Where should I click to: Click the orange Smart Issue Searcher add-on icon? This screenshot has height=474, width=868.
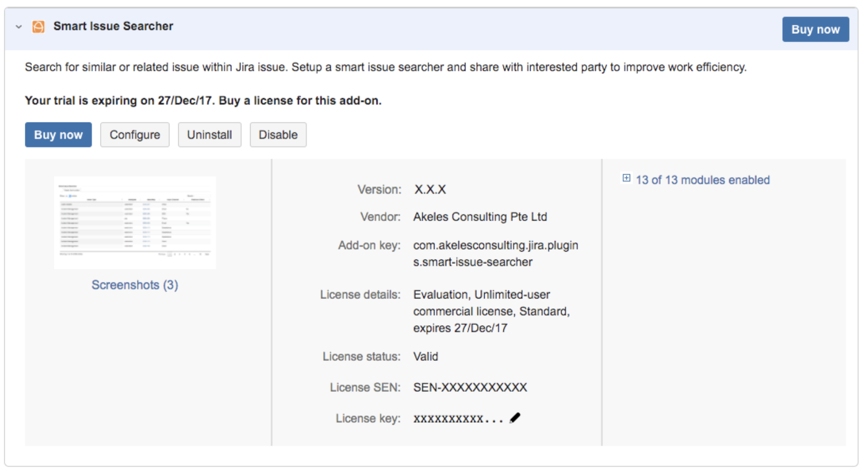pyautogui.click(x=38, y=26)
